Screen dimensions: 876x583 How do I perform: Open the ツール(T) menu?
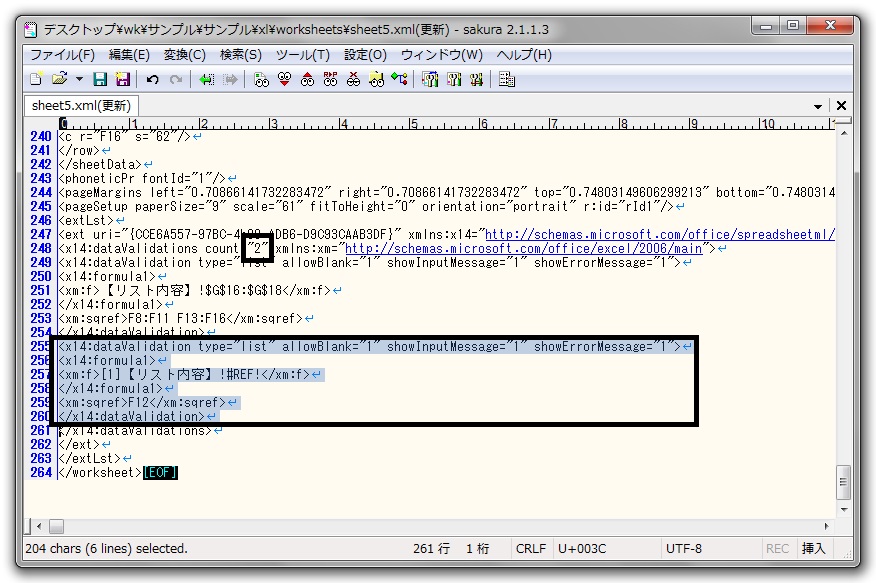tap(303, 55)
